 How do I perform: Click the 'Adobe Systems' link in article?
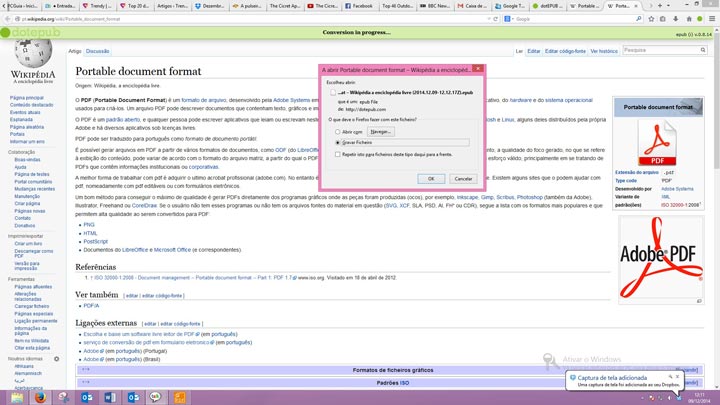292,100
